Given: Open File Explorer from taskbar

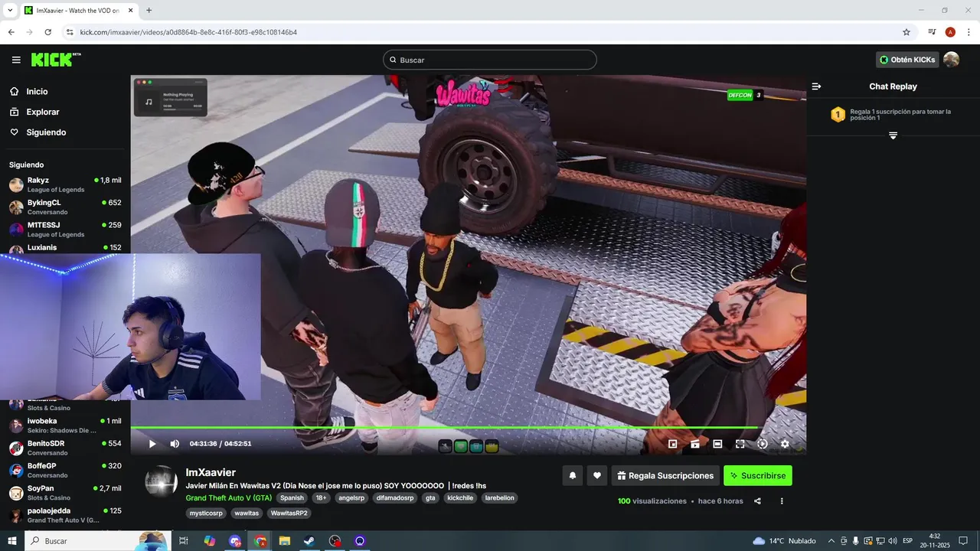Looking at the screenshot, I should 285,541.
